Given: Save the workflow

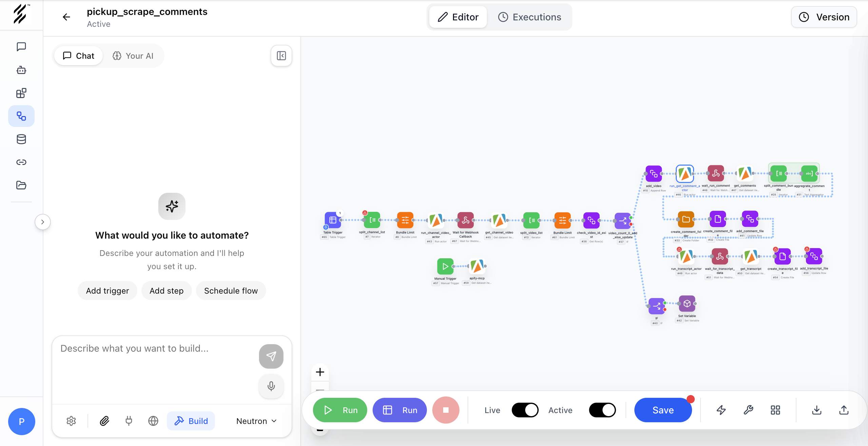Looking at the screenshot, I should pos(663,410).
